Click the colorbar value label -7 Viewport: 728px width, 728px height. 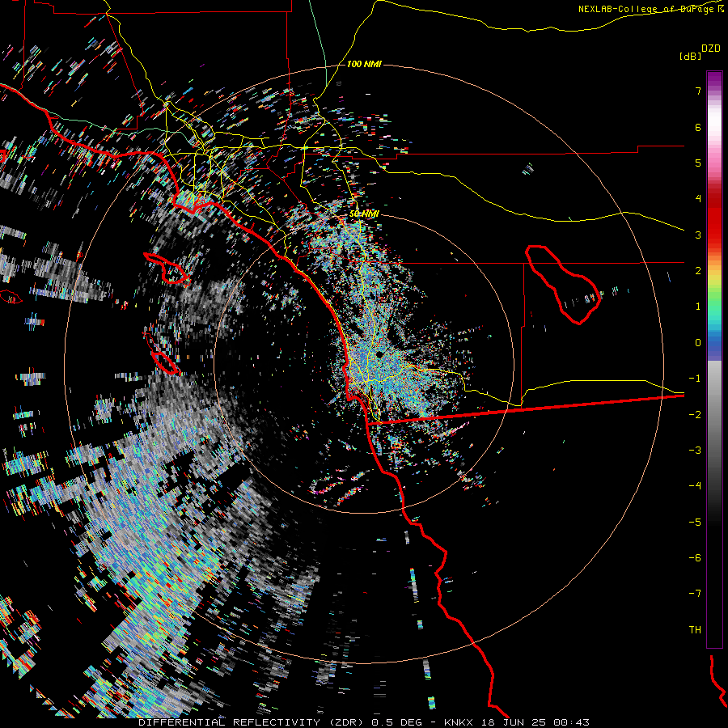(x=695, y=594)
